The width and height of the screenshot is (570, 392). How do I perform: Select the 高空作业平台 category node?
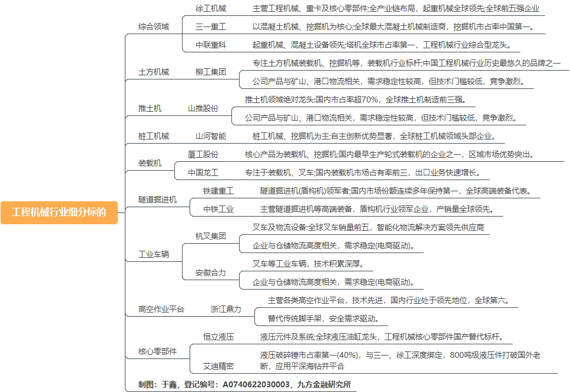(161, 309)
